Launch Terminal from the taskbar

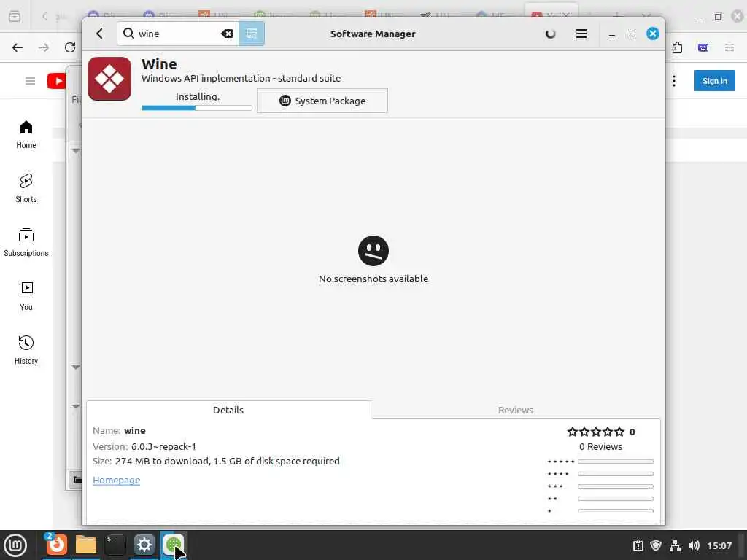pos(115,545)
